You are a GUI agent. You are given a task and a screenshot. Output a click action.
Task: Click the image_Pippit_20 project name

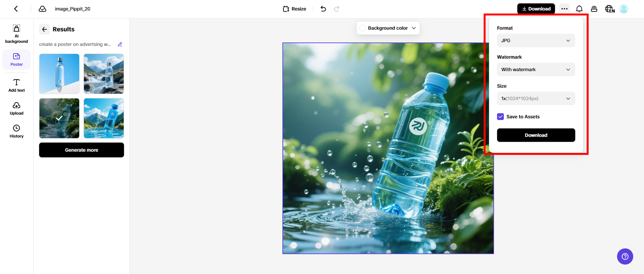tap(72, 9)
